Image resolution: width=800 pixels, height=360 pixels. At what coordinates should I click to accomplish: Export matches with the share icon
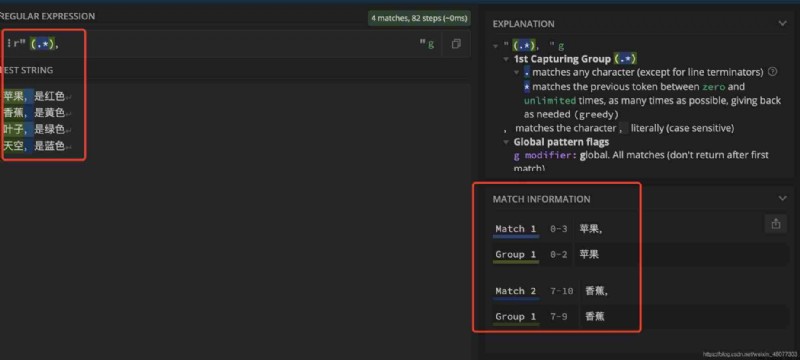(x=776, y=224)
